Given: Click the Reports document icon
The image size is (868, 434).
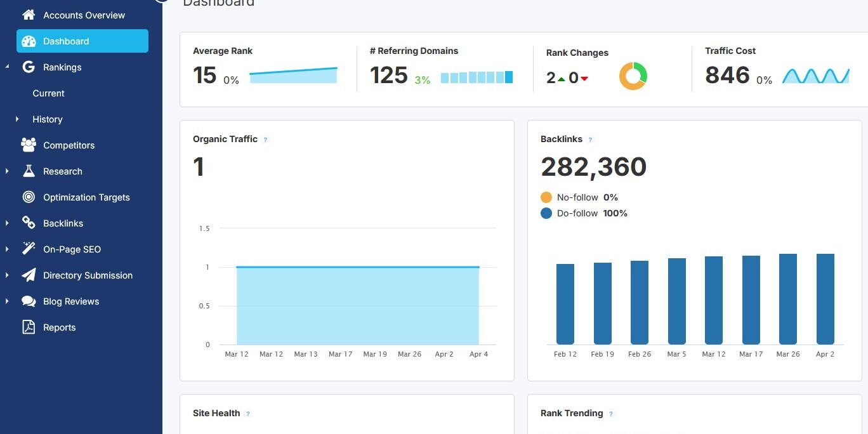Looking at the screenshot, I should click(28, 327).
